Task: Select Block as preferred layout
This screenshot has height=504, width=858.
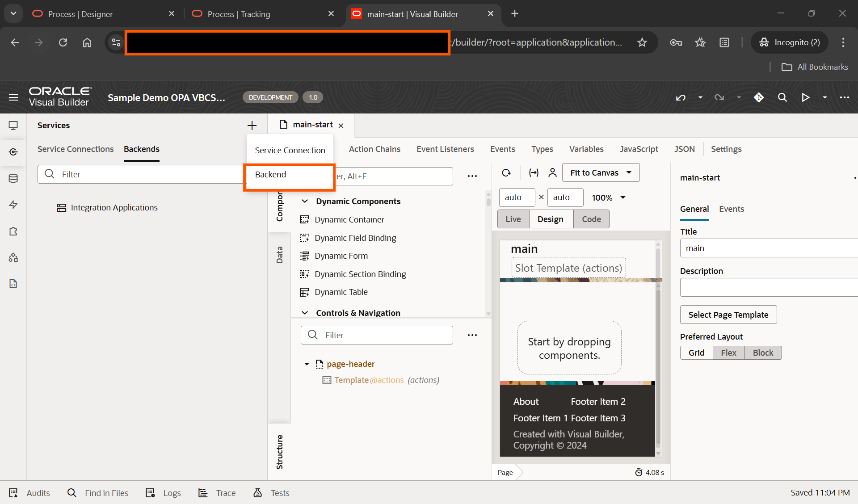Action: [x=763, y=353]
